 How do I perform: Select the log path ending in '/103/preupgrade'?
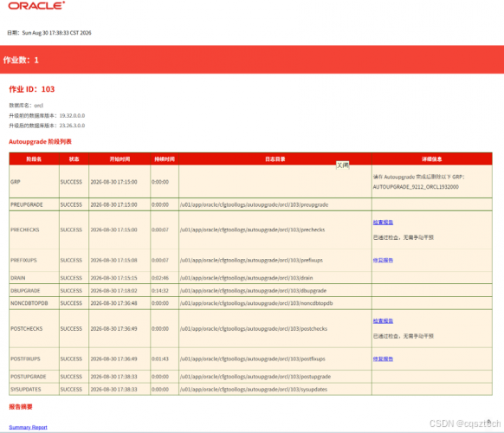pos(255,204)
